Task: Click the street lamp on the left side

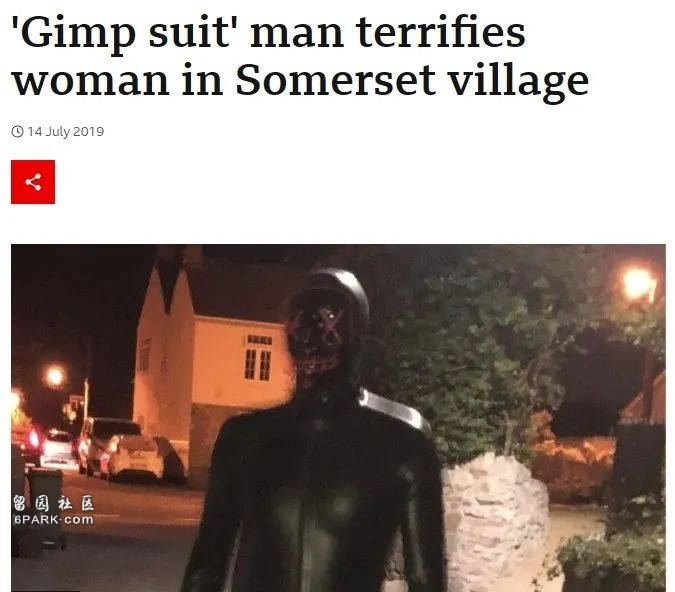Action: coord(55,376)
